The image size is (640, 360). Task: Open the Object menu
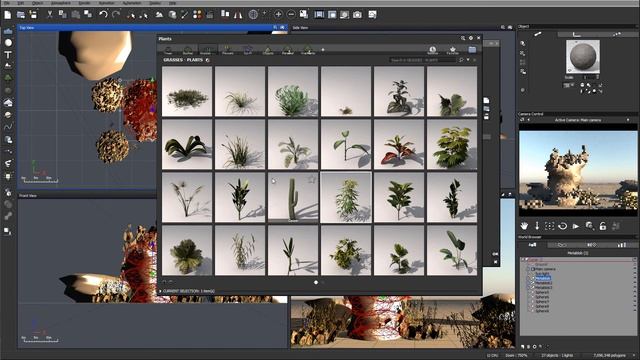click(37, 3)
